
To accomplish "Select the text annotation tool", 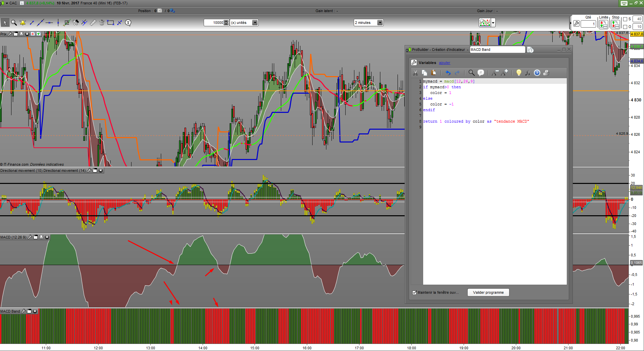I will [128, 23].
